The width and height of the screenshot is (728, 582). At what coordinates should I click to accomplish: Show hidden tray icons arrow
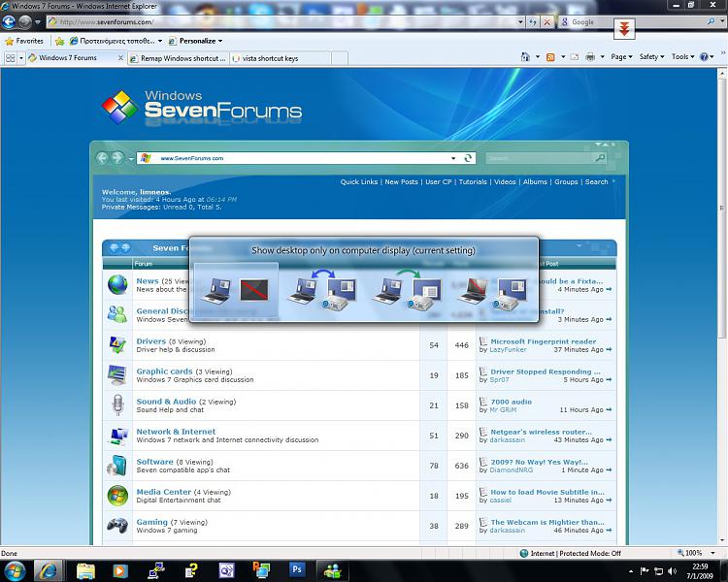tap(631, 571)
